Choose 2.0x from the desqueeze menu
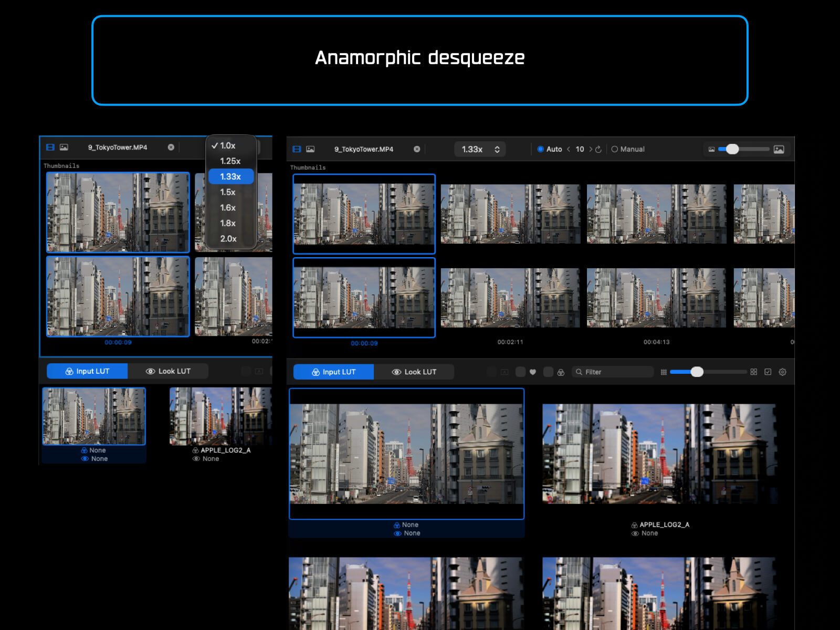Viewport: 840px width, 630px height. 228,238
